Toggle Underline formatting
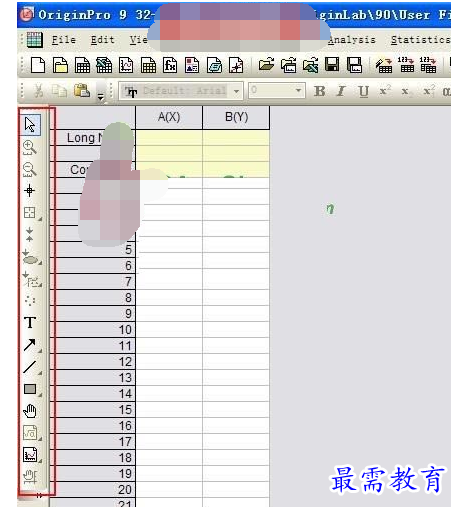The image size is (453, 511). coord(363,91)
